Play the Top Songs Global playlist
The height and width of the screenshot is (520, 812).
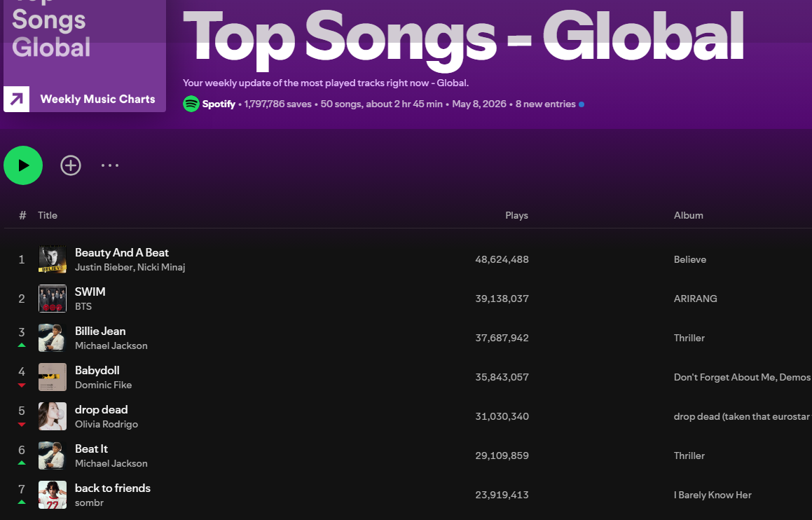click(23, 165)
